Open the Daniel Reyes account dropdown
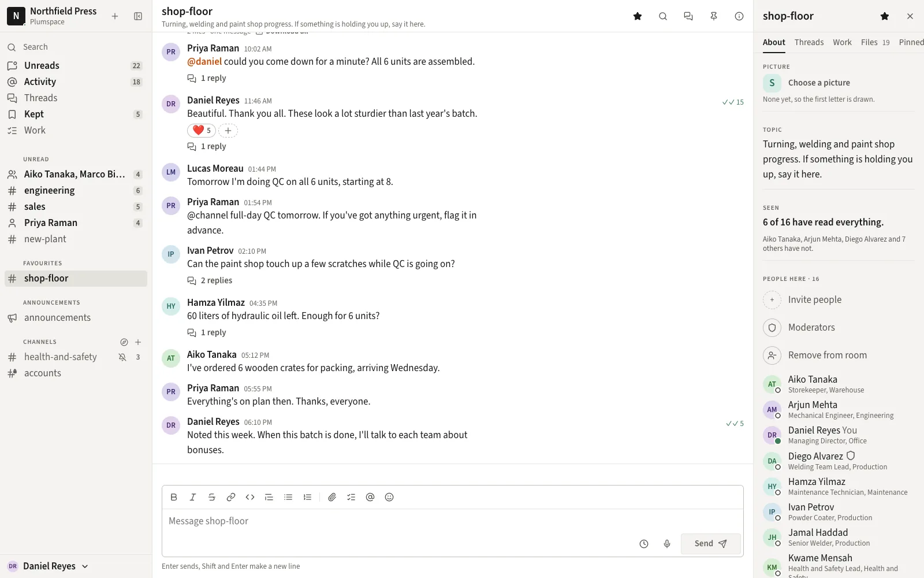The image size is (924, 578). pyautogui.click(x=48, y=566)
